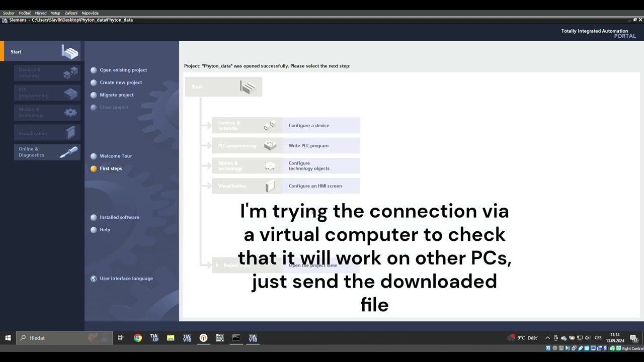
Task: Click the Installed software bullet icon
Action: [x=94, y=217]
